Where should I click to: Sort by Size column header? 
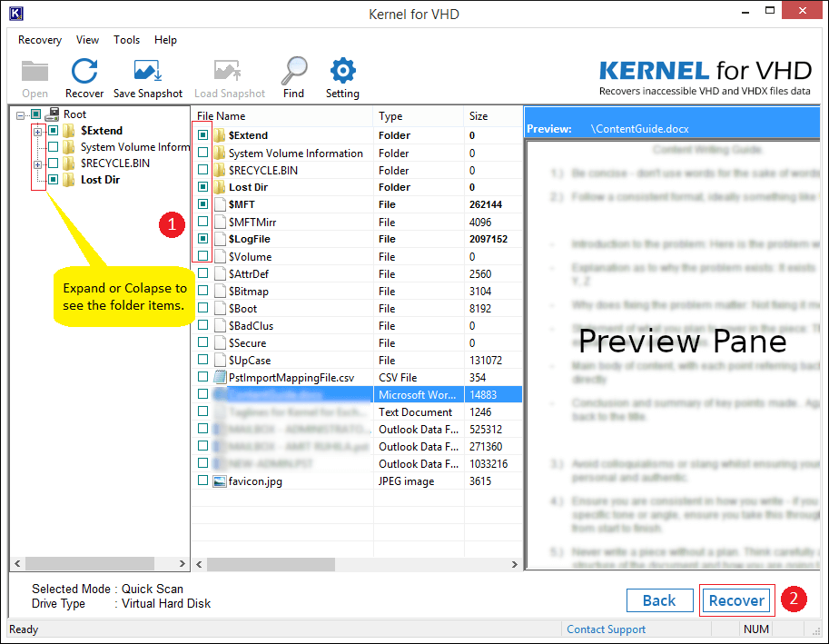(493, 116)
